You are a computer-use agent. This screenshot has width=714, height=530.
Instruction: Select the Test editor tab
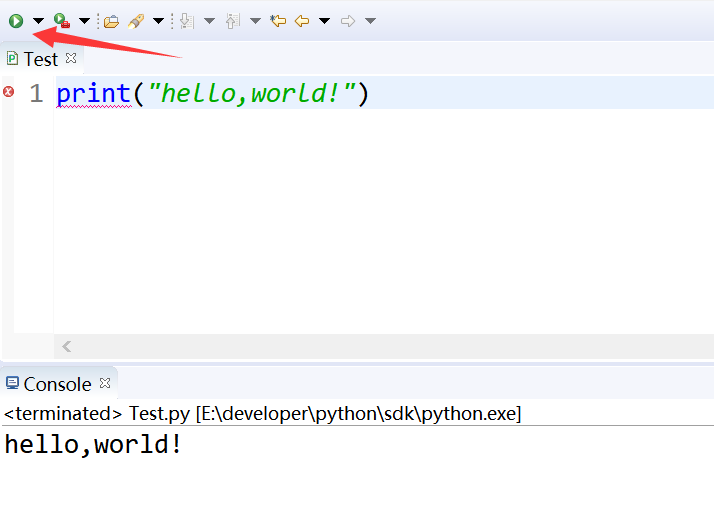(41, 59)
